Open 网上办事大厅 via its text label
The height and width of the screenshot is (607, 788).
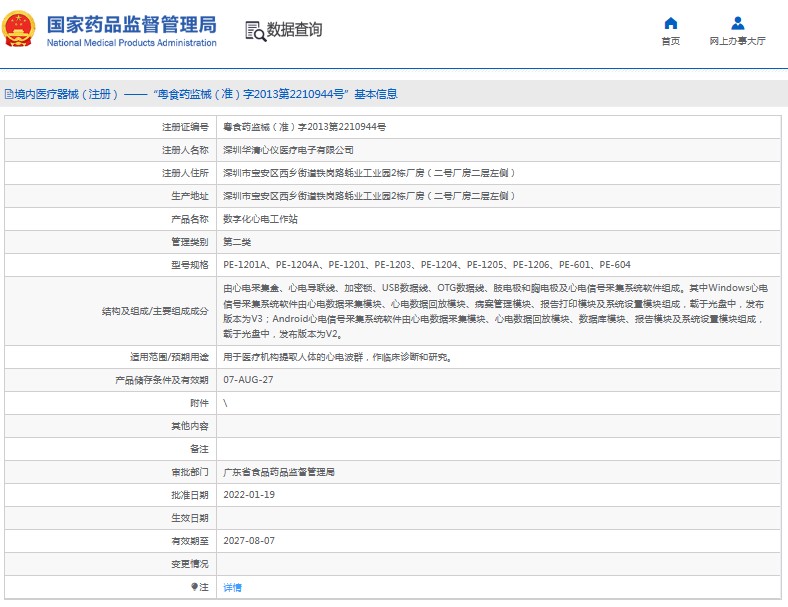(737, 41)
